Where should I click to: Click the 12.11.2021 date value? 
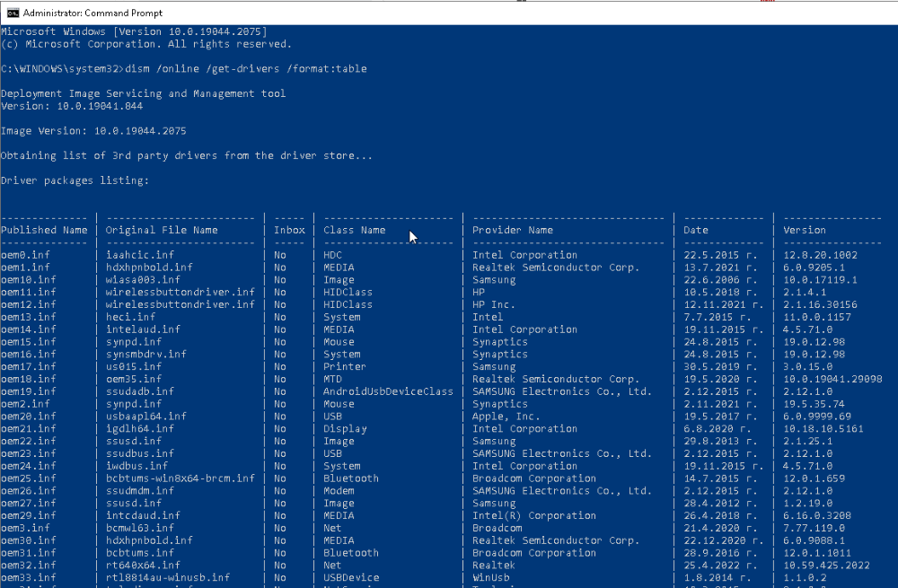pos(723,304)
